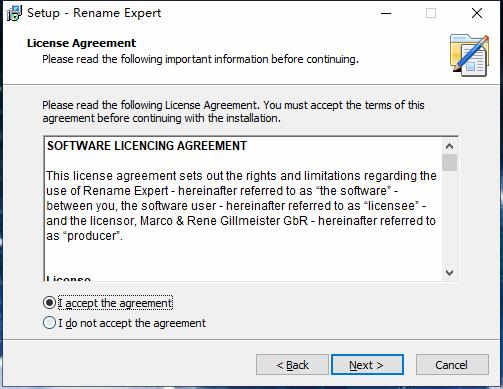Click the license text scrollbar thumb
Image resolution: width=503 pixels, height=389 pixels.
click(449, 162)
